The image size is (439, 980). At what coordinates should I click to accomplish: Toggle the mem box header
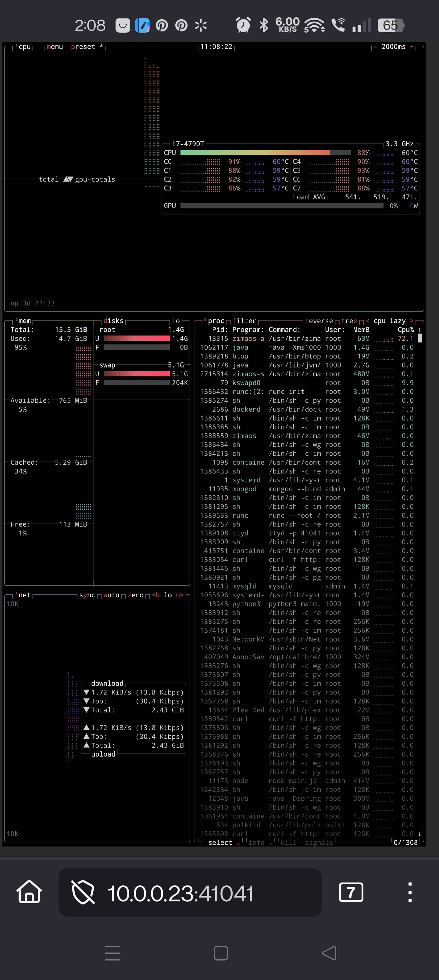pos(23,321)
